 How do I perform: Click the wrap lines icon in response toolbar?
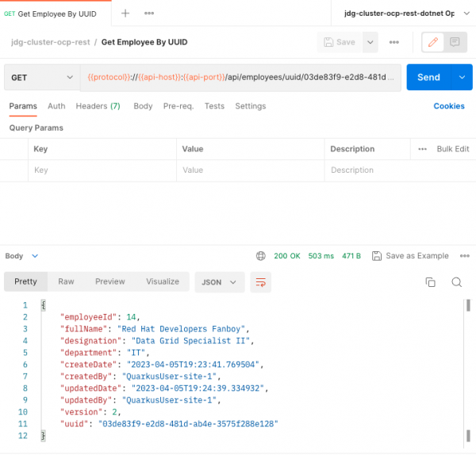pos(260,281)
